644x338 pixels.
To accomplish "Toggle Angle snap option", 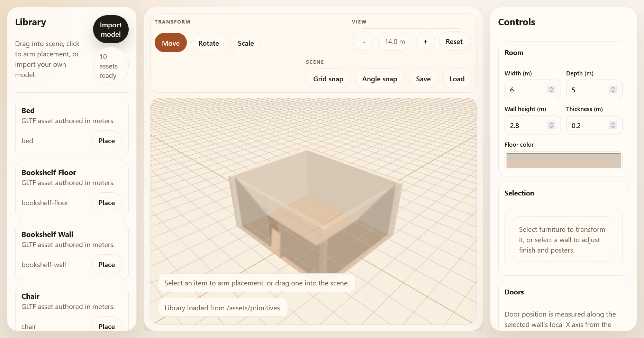I will (x=380, y=79).
